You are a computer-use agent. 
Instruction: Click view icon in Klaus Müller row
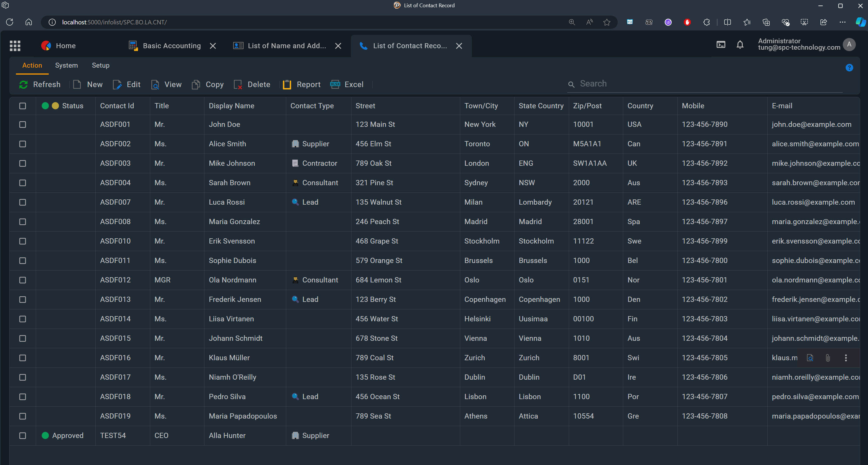tap(810, 358)
